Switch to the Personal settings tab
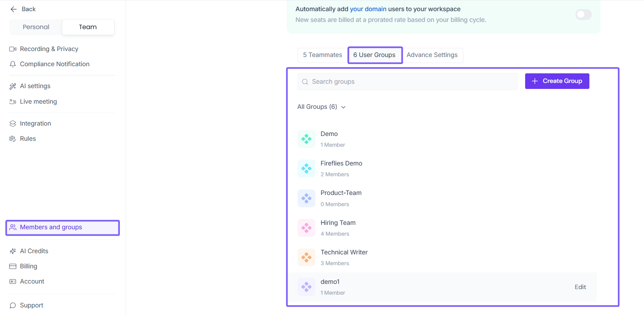 click(x=36, y=27)
